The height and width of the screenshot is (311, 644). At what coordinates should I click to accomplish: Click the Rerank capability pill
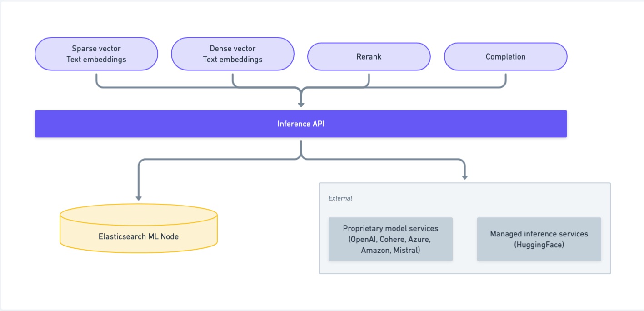pos(369,56)
